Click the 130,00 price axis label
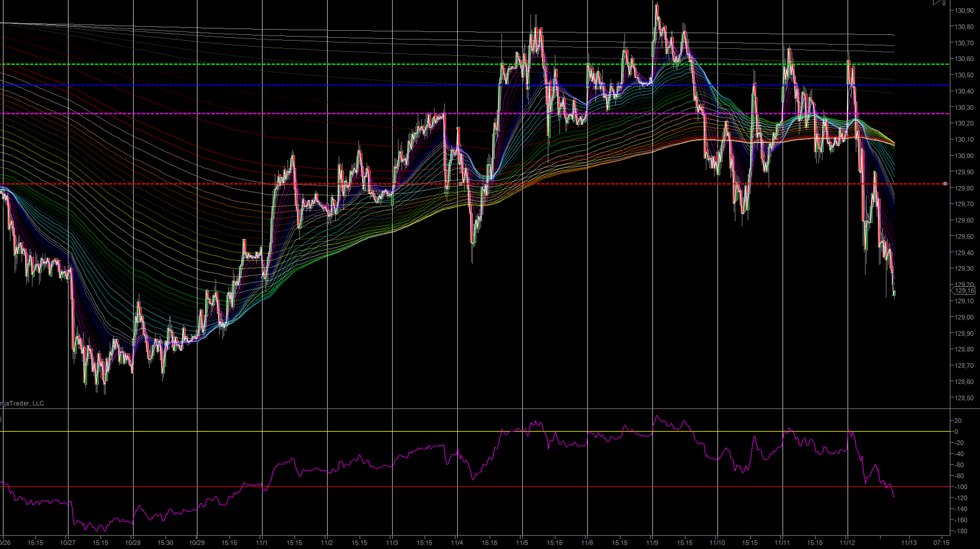 (x=964, y=156)
